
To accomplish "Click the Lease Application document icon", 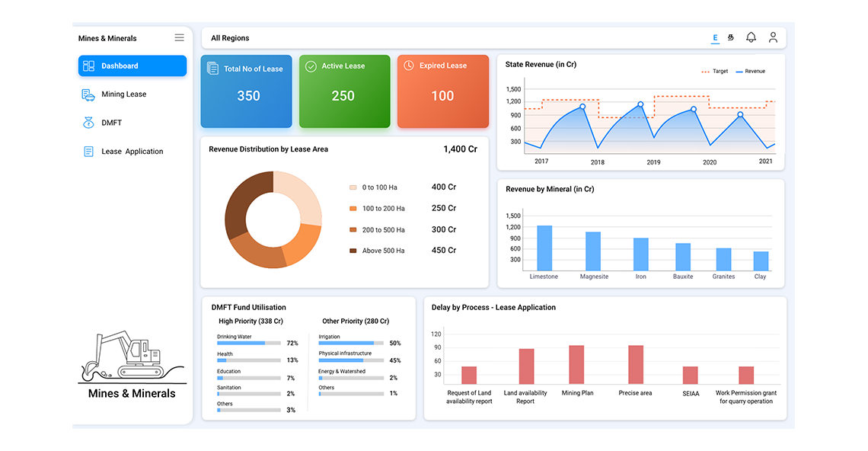I will coord(88,152).
